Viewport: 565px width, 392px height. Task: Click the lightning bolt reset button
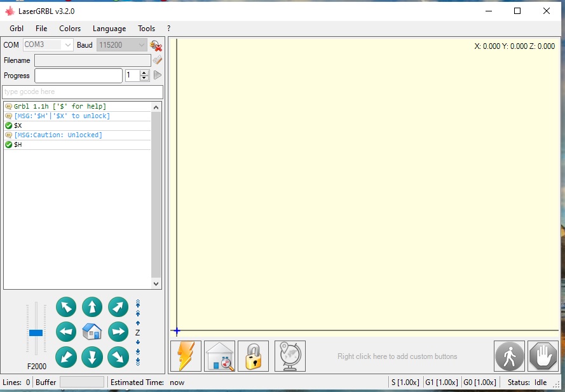coord(186,356)
